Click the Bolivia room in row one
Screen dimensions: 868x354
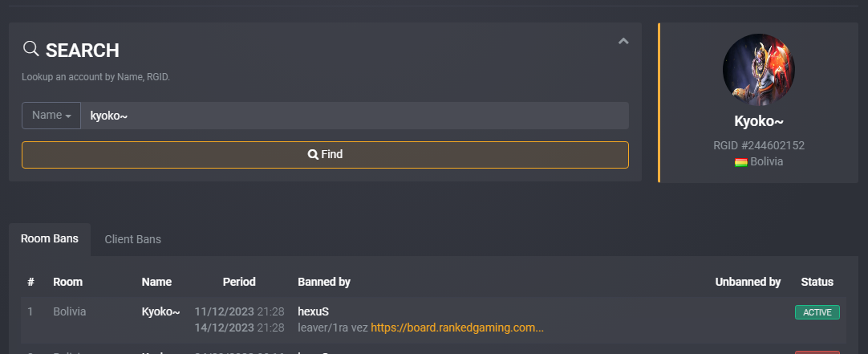[70, 311]
